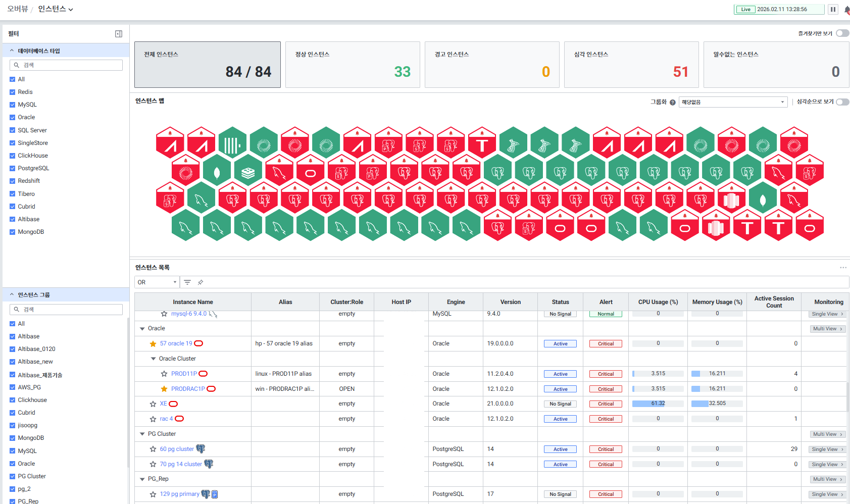This screenshot has width=850, height=504.
Task: Select the 심각 인스턴스 summary card
Action: click(631, 65)
